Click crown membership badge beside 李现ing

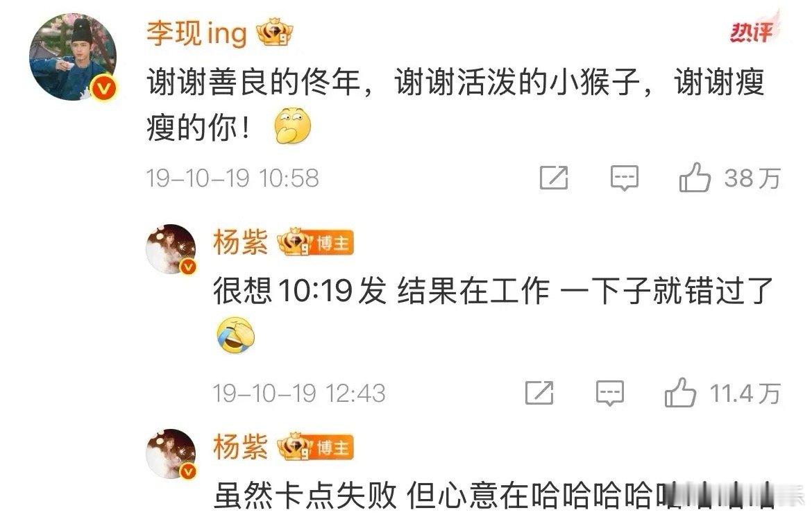pos(275,32)
